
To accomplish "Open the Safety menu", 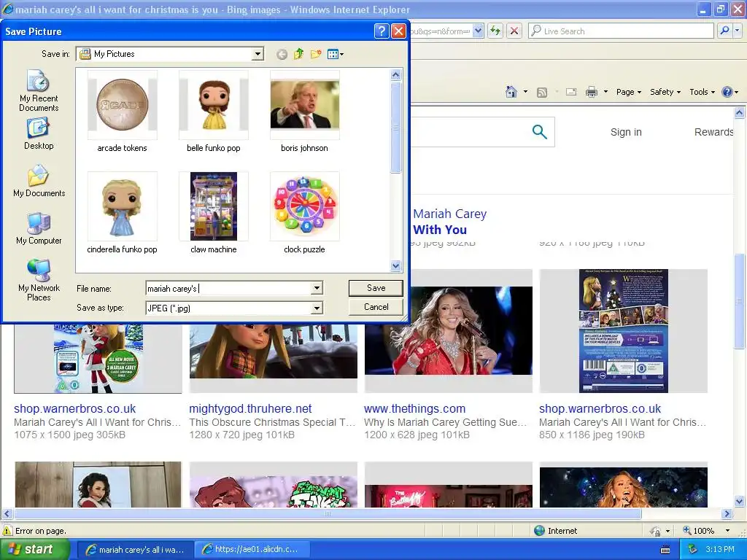I will coord(665,92).
